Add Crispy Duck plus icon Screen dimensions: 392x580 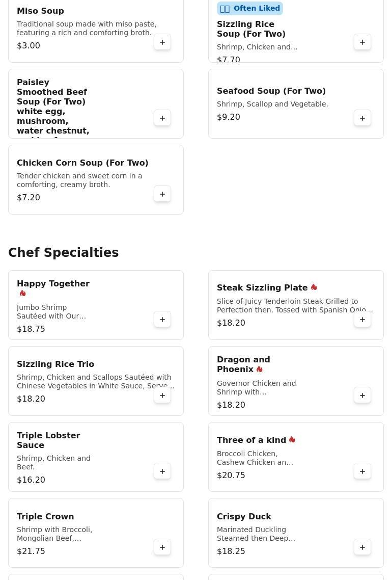tap(362, 547)
